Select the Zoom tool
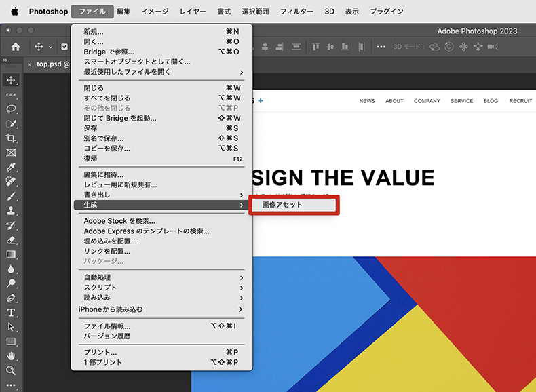 point(11,370)
